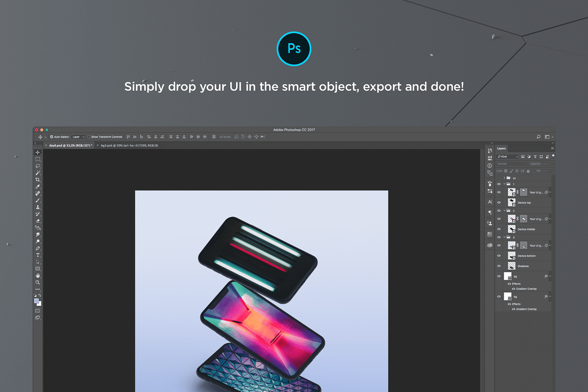The height and width of the screenshot is (392, 588).
Task: Open the Kind filter dropdown
Action: 508,156
